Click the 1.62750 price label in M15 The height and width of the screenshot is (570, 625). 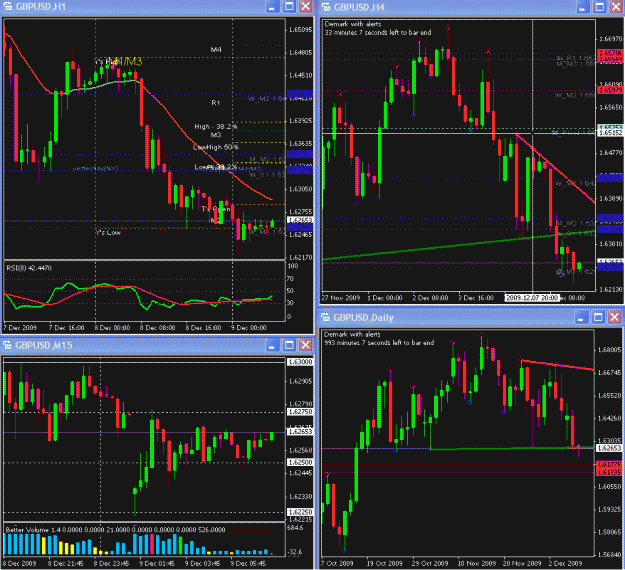pyautogui.click(x=300, y=412)
